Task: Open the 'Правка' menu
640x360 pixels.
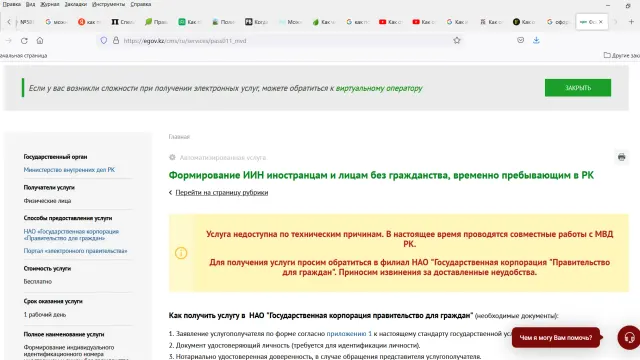Action: tap(11, 4)
